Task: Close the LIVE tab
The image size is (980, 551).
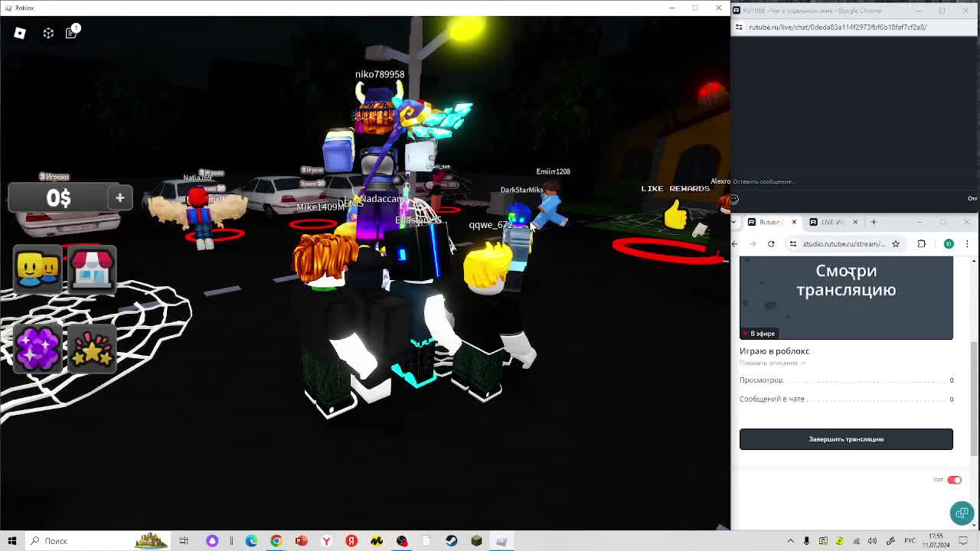Action: point(855,222)
